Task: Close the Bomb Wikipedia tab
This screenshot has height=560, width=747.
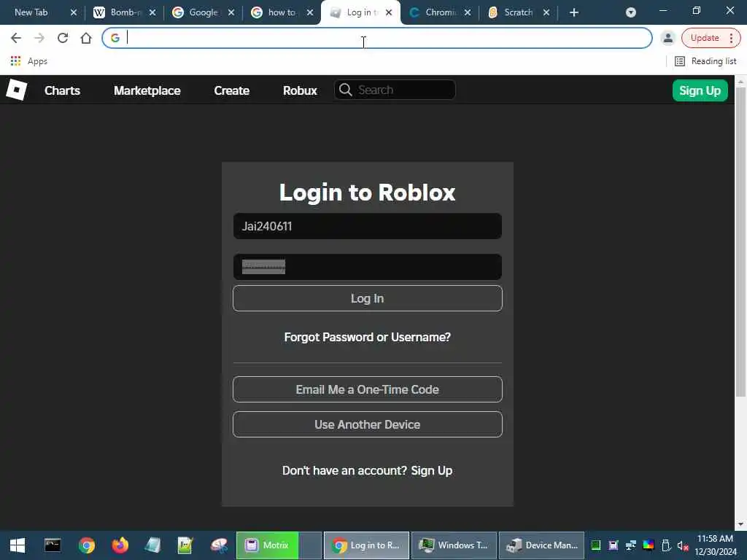Action: pyautogui.click(x=152, y=12)
